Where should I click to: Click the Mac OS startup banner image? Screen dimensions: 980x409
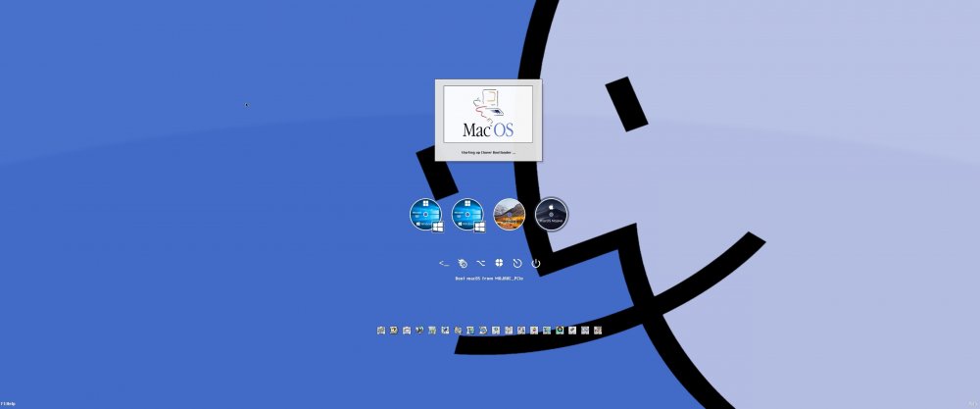click(x=488, y=114)
